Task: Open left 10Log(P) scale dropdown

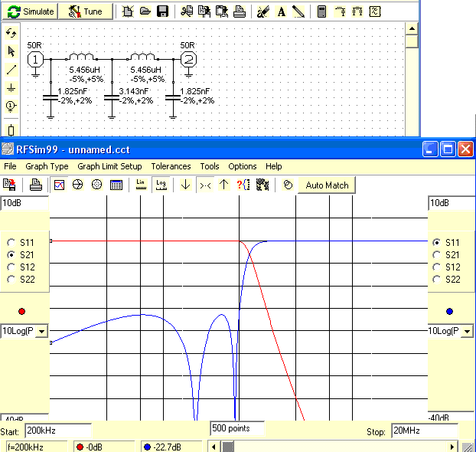Action: [41, 331]
